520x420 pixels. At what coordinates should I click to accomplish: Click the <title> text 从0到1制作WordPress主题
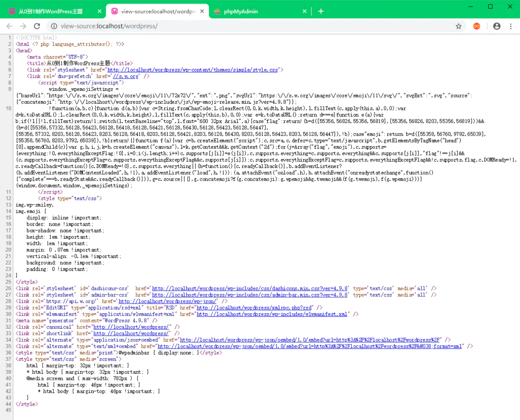point(79,63)
